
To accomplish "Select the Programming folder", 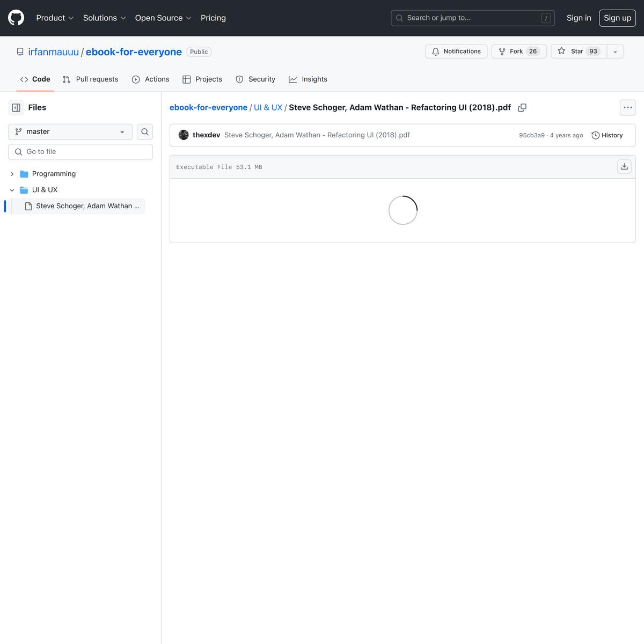I will click(x=54, y=174).
